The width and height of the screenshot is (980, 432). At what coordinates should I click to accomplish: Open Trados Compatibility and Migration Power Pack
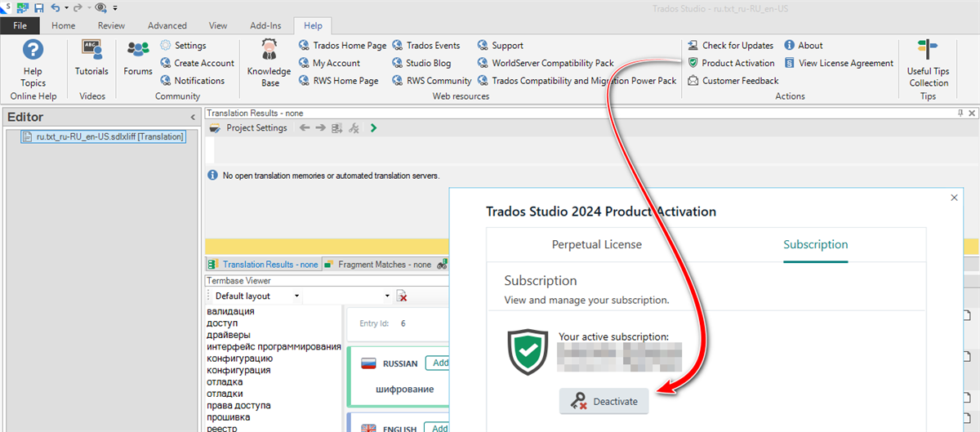pos(577,81)
